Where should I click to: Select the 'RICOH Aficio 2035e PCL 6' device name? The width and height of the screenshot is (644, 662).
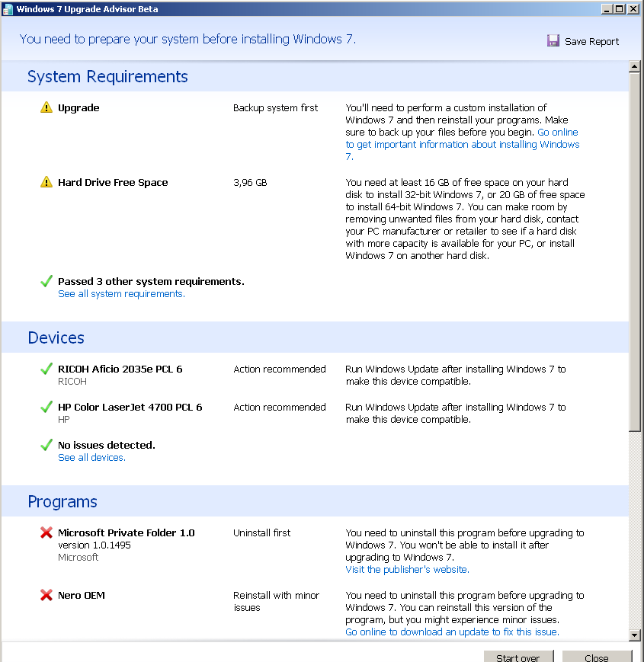pyautogui.click(x=120, y=369)
